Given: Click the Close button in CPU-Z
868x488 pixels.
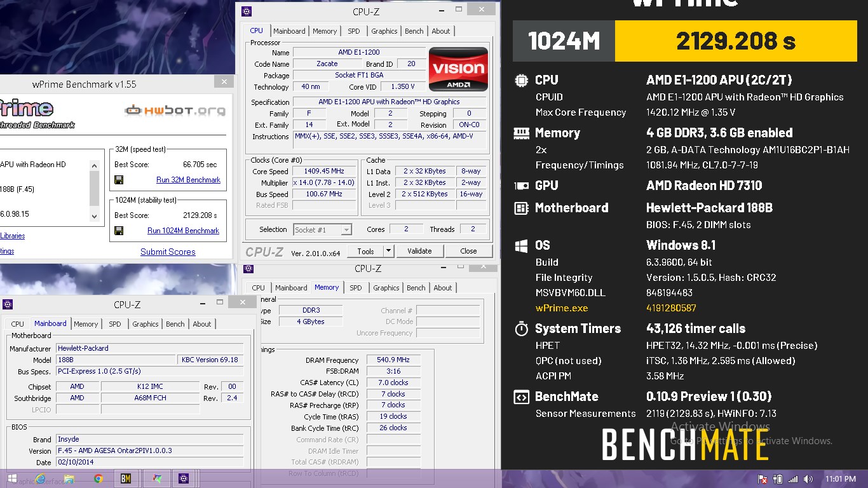Looking at the screenshot, I should click(468, 251).
